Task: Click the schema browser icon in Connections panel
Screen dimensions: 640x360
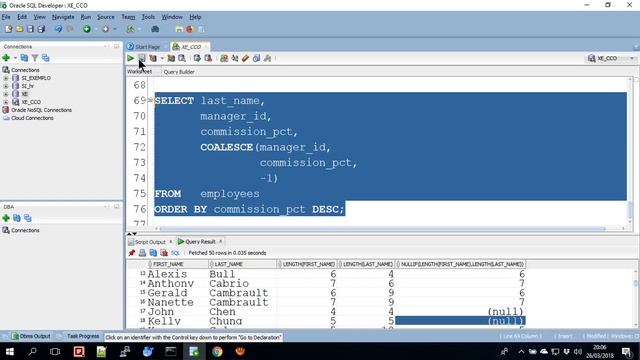Action: (45, 58)
